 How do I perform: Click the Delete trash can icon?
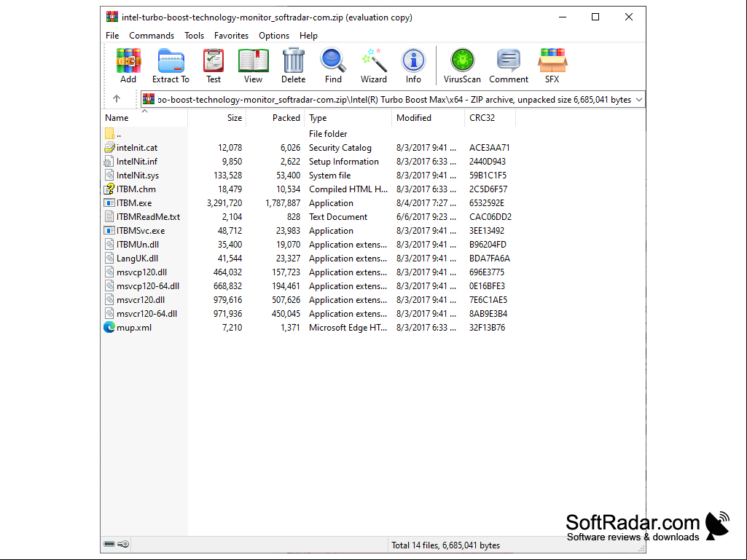[293, 60]
